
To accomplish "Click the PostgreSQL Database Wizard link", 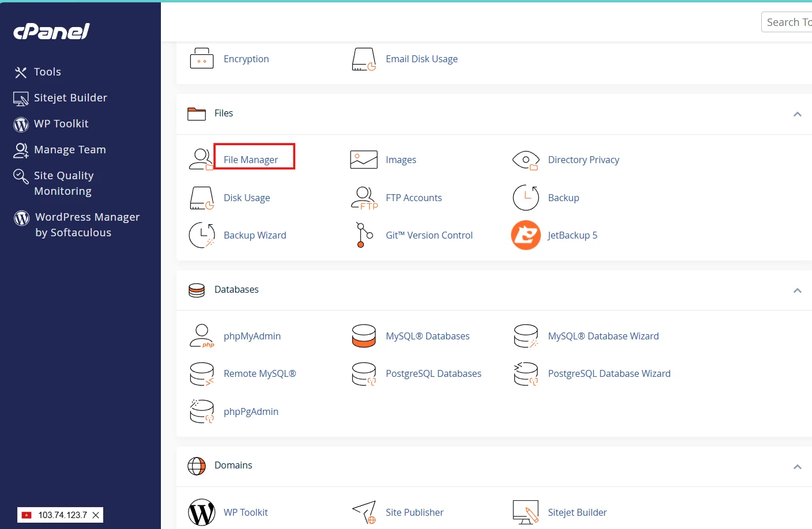I will [609, 373].
